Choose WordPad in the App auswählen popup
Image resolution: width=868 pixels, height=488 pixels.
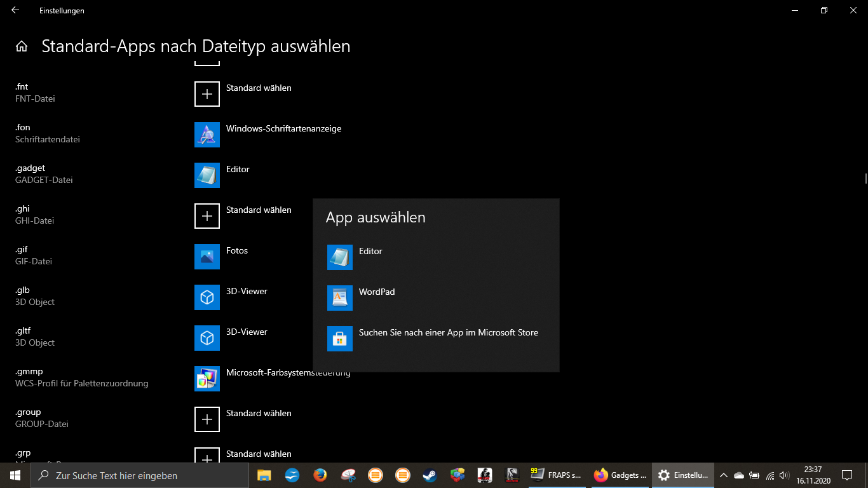(x=436, y=298)
